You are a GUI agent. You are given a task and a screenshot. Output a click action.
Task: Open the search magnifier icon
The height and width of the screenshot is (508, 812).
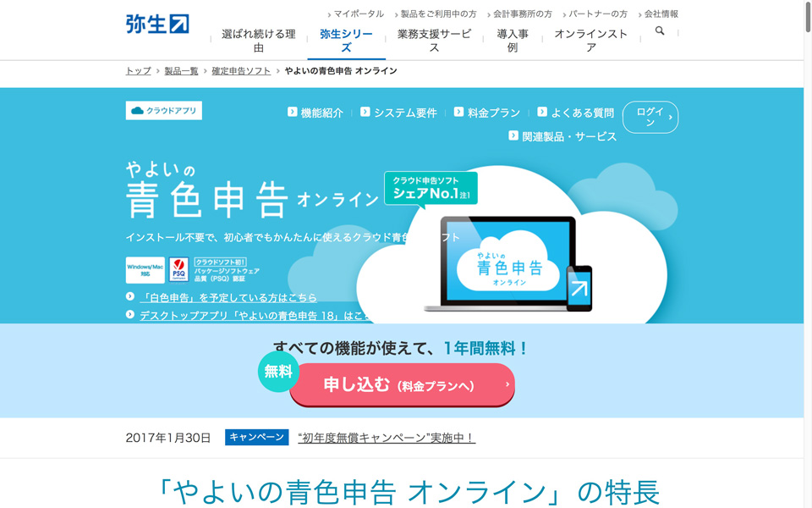[x=659, y=31]
